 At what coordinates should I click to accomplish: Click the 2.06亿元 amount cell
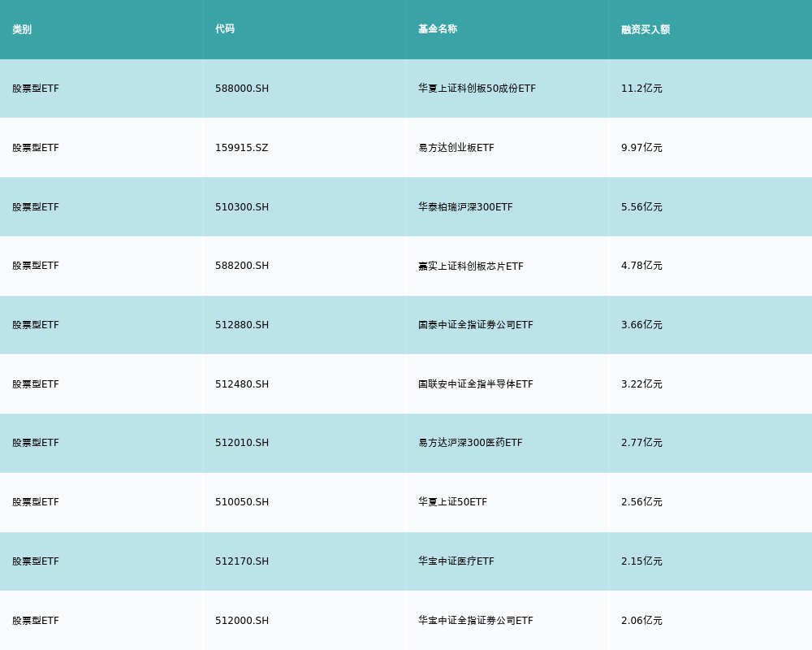641,621
